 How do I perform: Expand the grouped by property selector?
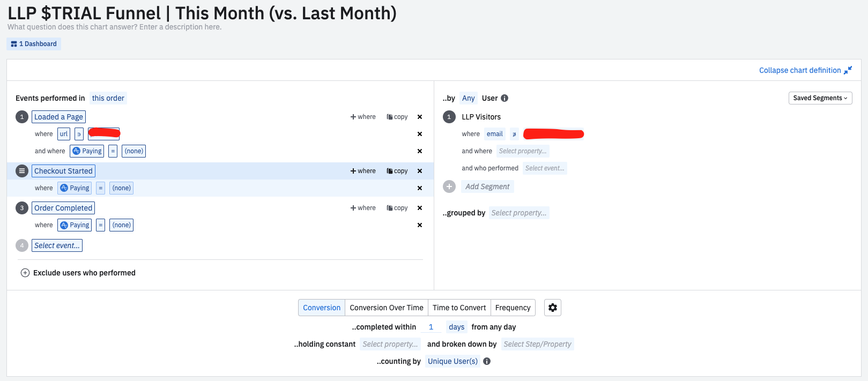[x=518, y=213]
